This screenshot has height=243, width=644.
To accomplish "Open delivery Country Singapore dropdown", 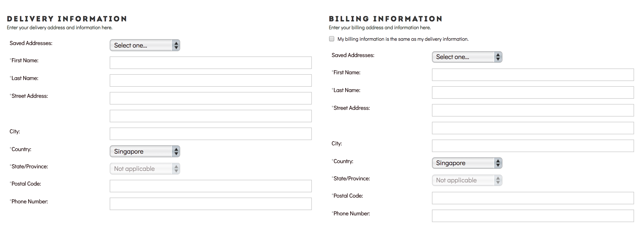I will click(145, 151).
